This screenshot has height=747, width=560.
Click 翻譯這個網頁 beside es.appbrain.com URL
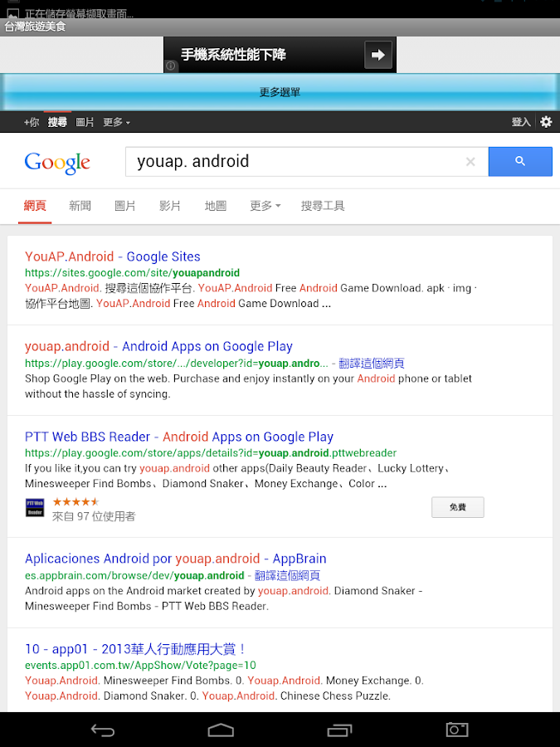coord(287,575)
